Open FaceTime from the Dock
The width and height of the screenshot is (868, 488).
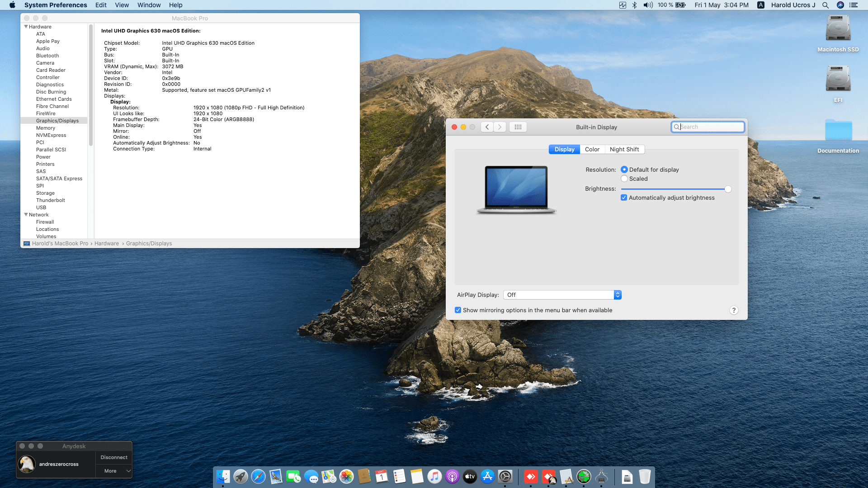(x=293, y=476)
